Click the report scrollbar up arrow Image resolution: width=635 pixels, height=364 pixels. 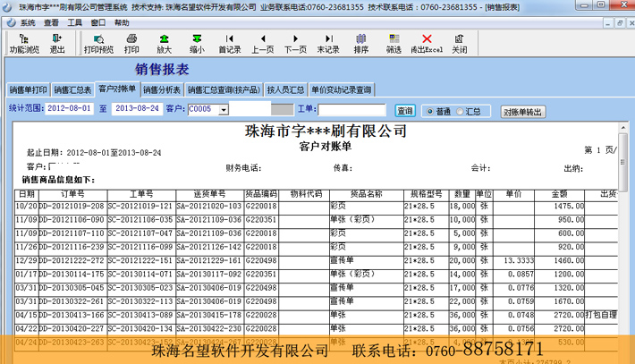(623, 128)
